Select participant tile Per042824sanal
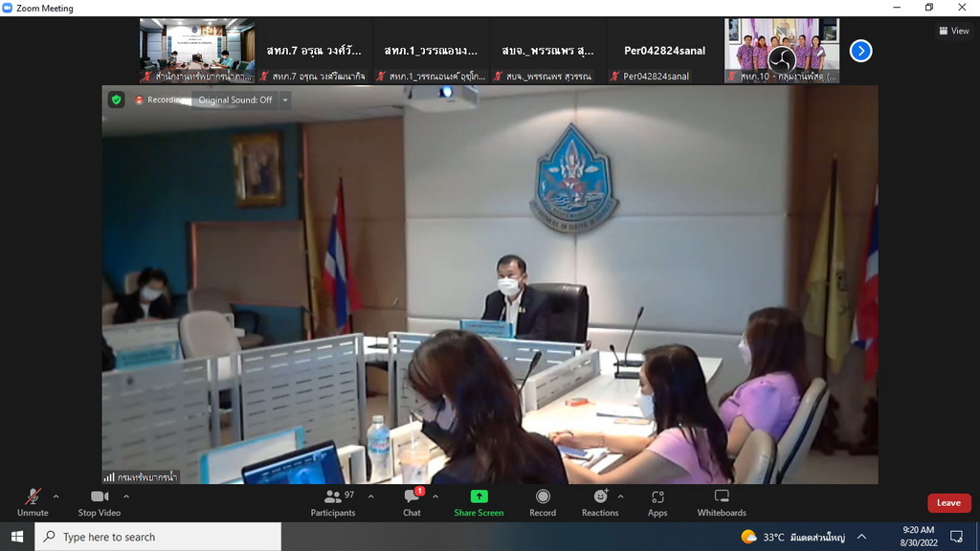 (x=665, y=51)
